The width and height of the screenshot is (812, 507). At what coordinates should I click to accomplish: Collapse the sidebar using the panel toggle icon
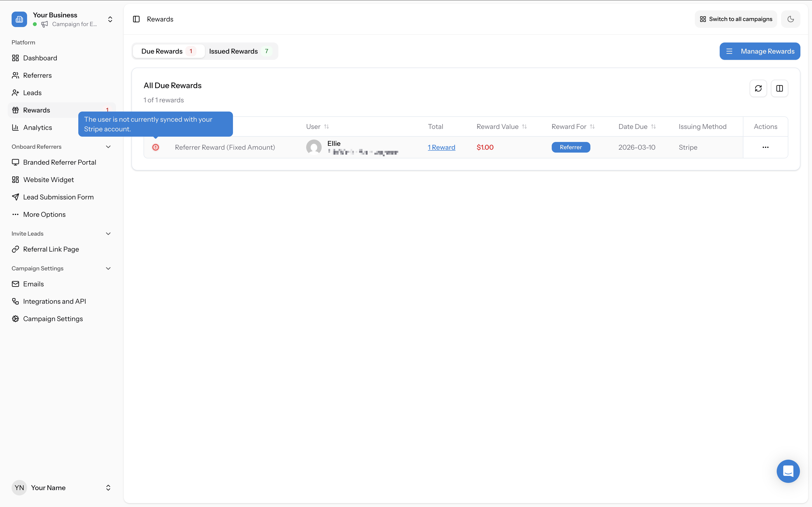click(x=136, y=19)
